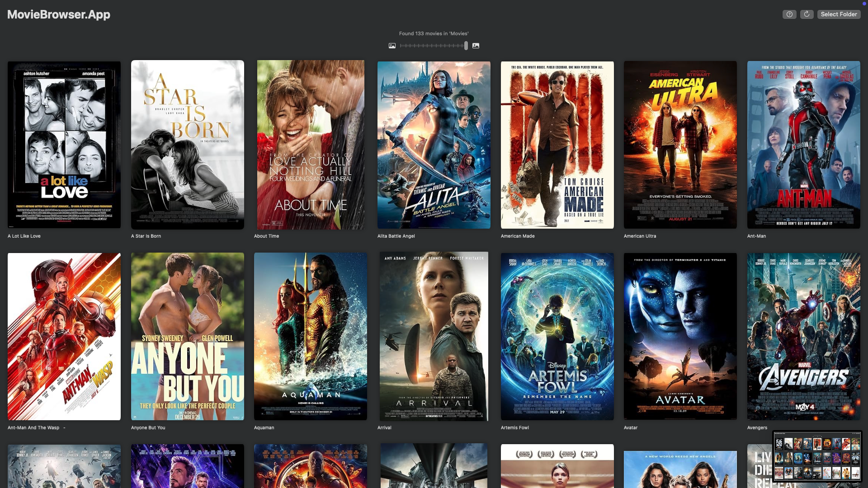
Task: Click the 'A Star Is Born' title text
Action: point(146,236)
